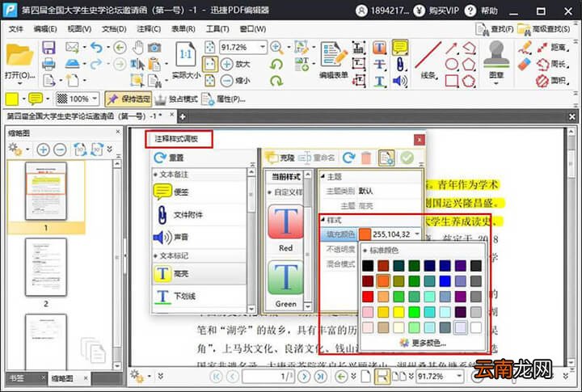Screen dimensions: 582x392
Task: Select 高亮 highlight in annotation list
Action: click(200, 274)
